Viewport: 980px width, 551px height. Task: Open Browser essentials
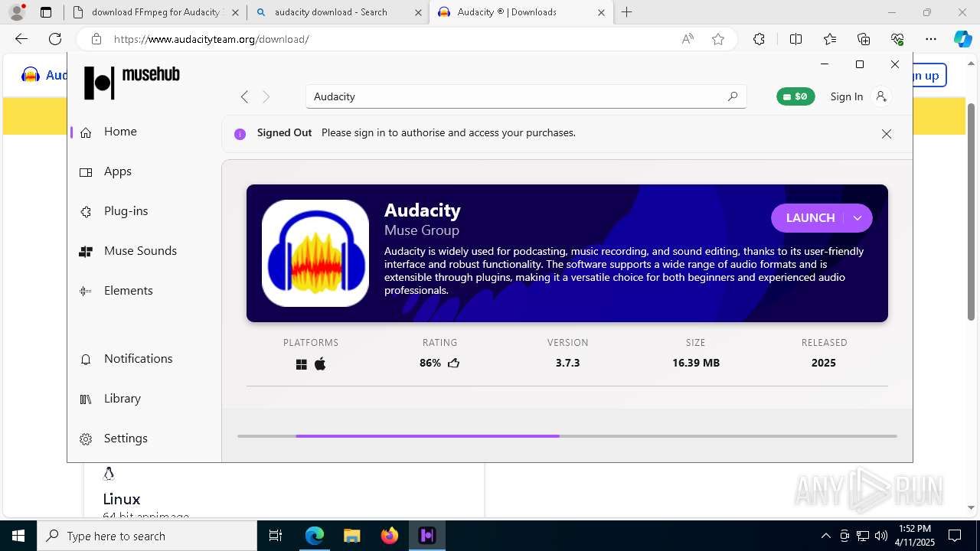pyautogui.click(x=897, y=39)
